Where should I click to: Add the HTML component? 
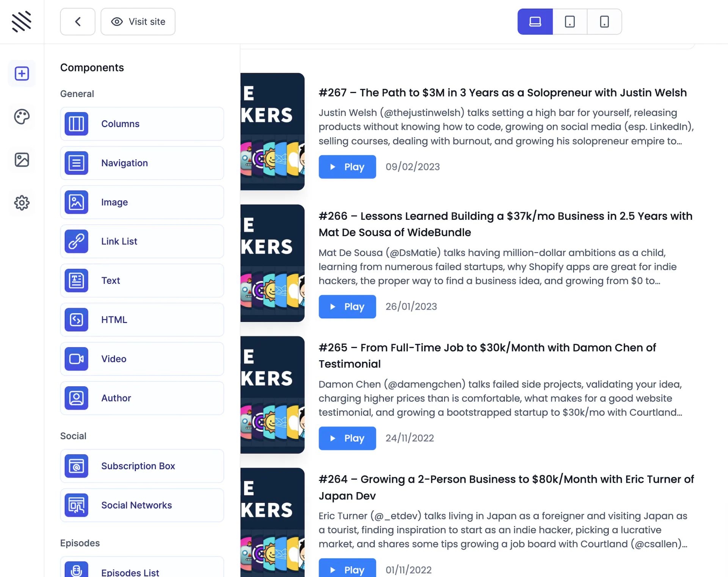142,320
